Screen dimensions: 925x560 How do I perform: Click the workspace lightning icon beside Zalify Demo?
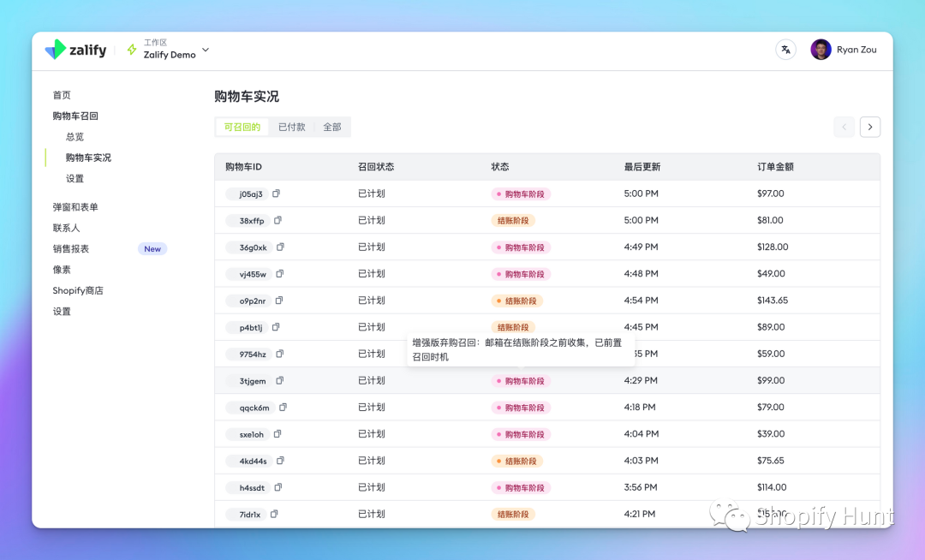point(132,49)
